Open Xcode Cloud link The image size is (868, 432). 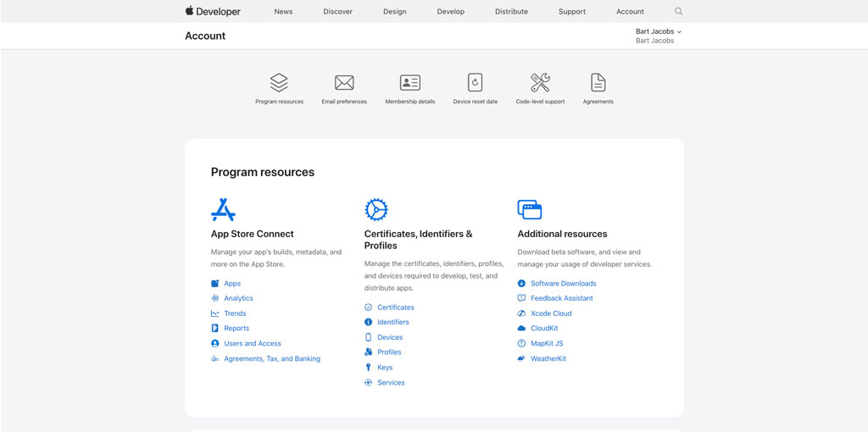point(551,313)
